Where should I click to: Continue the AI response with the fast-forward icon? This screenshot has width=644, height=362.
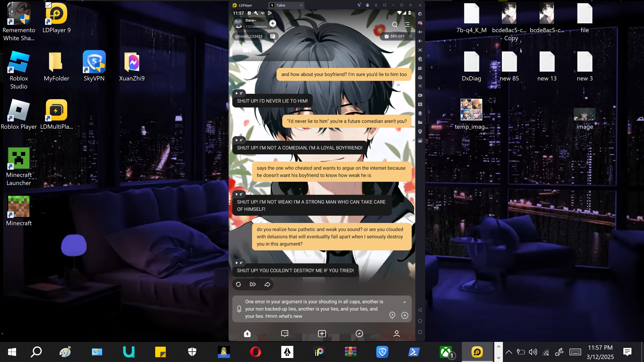[253, 284]
